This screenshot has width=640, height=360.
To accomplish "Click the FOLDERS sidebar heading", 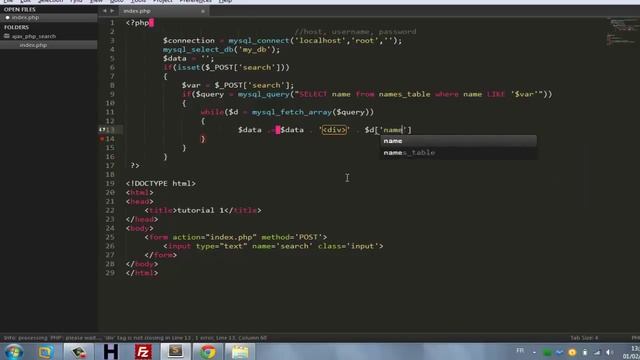I will (16, 27).
